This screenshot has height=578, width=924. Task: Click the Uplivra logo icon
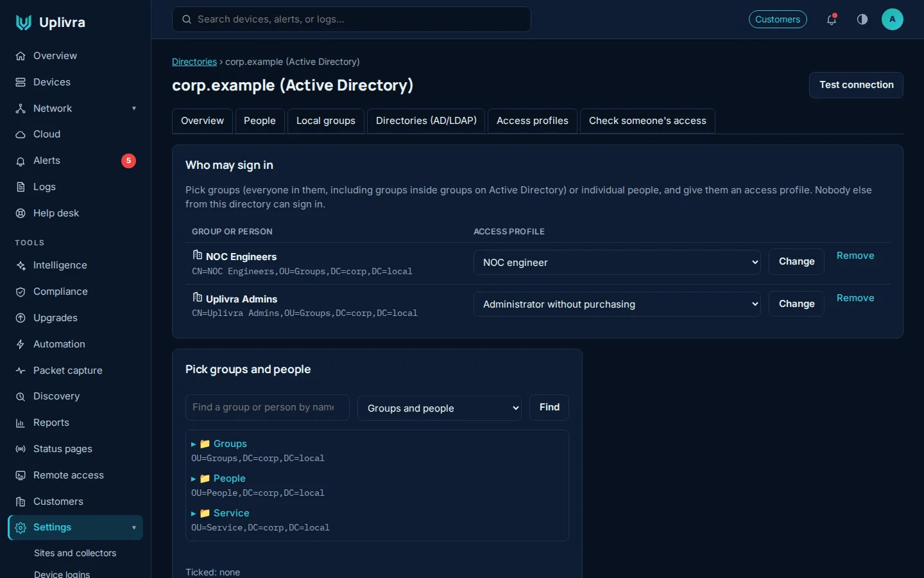24,22
